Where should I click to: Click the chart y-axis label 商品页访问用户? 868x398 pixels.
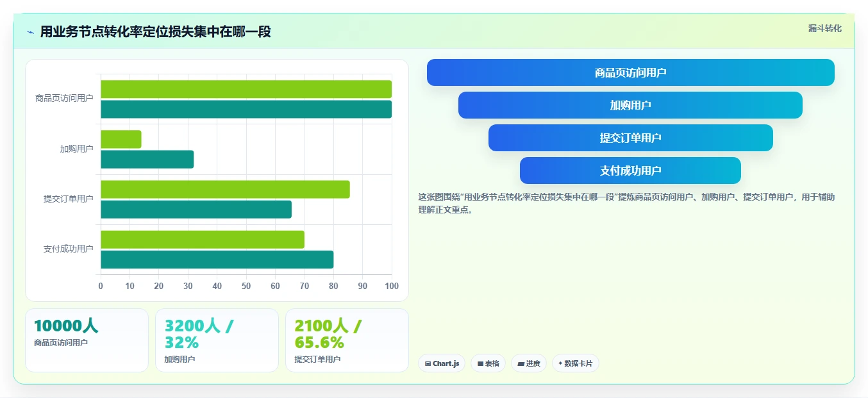pos(64,99)
